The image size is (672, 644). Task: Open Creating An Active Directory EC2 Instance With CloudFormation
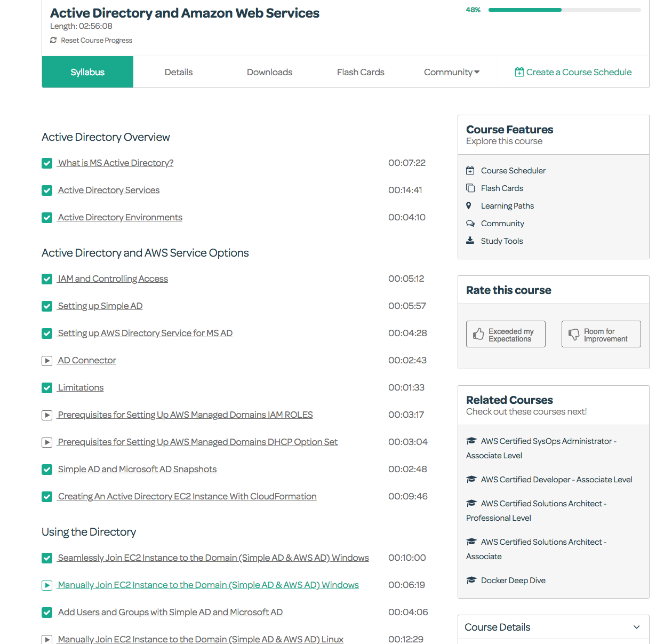(x=187, y=496)
